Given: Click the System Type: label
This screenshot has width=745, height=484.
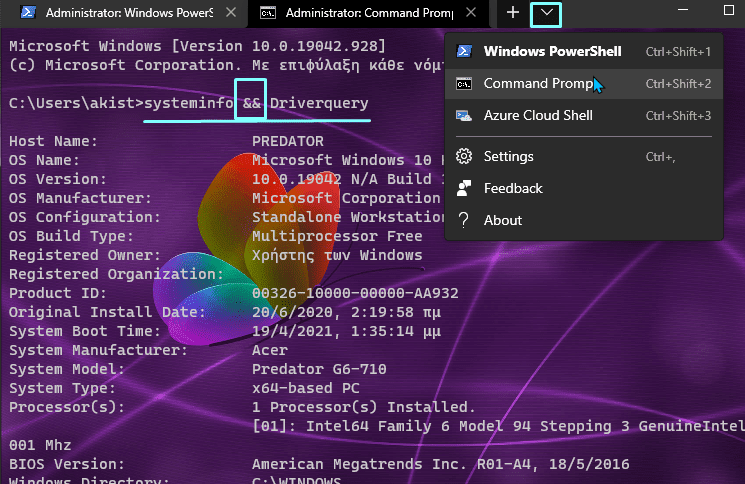Looking at the screenshot, I should coord(62,389).
